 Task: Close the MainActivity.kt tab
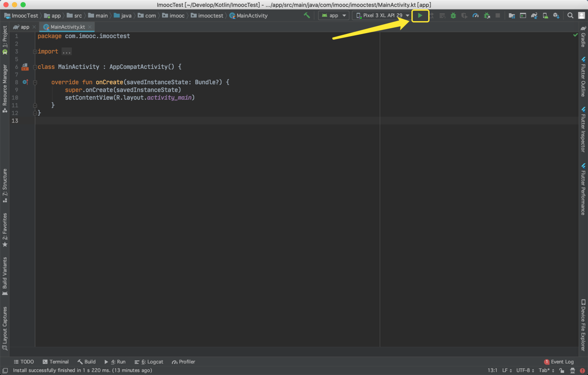click(90, 27)
